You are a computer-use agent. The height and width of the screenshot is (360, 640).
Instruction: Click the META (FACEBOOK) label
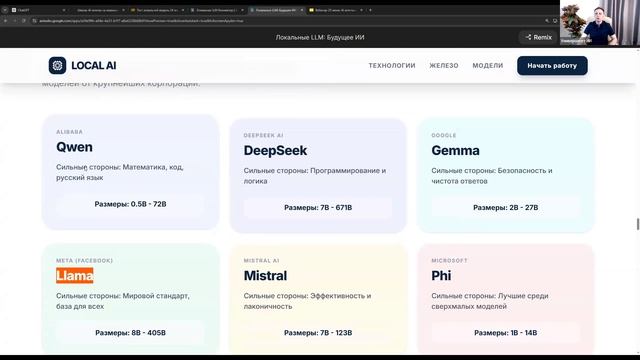tap(84, 260)
